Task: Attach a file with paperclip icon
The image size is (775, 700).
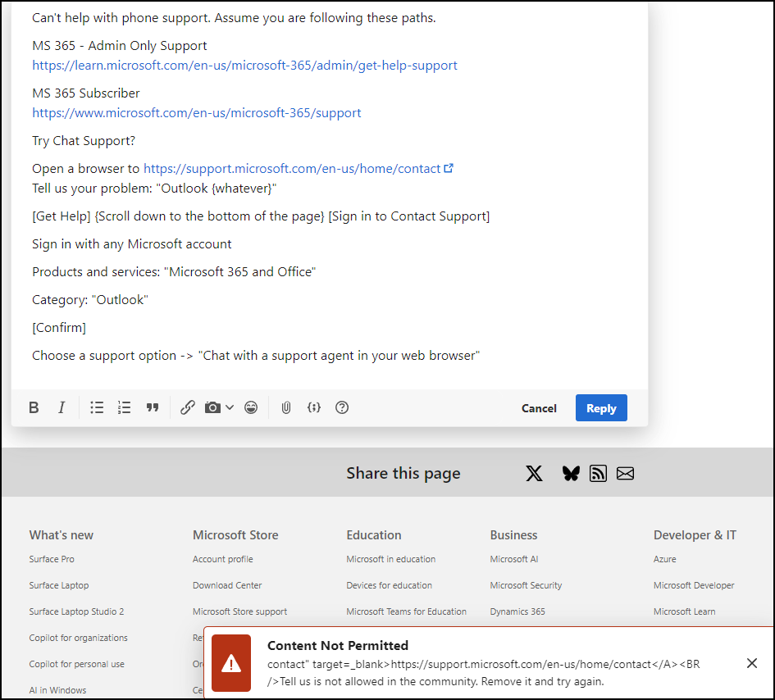Action: [x=285, y=408]
